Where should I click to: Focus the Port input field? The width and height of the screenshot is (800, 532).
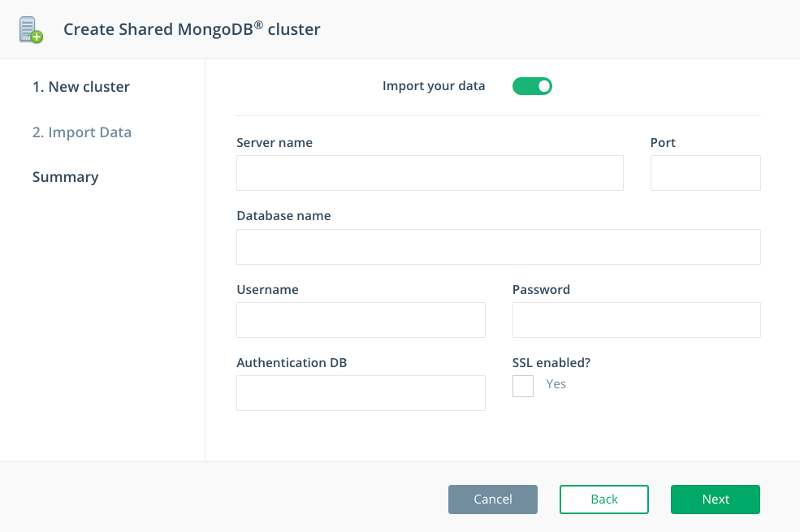[706, 173]
